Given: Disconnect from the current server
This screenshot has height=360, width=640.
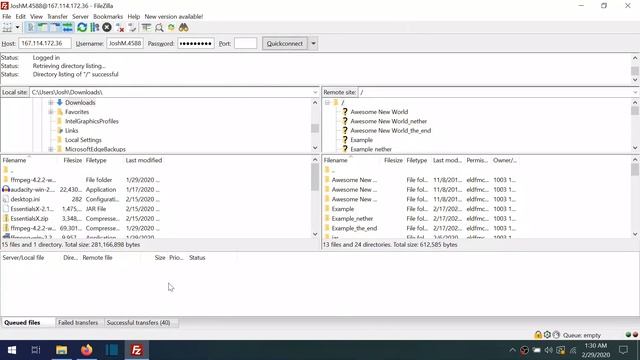Looking at the screenshot, I should (120, 27).
